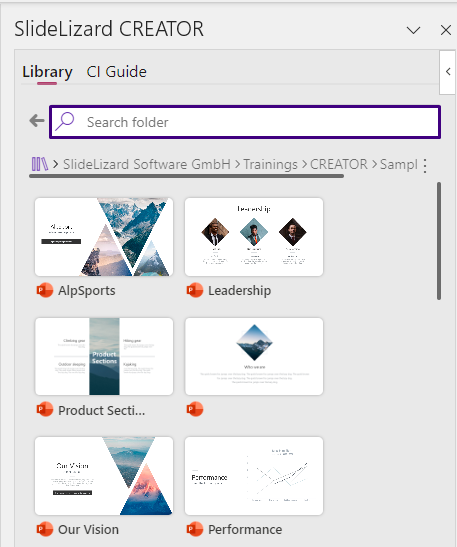Click PowerPoint icon below Who we are slide
The width and height of the screenshot is (457, 547).
pyautogui.click(x=195, y=409)
